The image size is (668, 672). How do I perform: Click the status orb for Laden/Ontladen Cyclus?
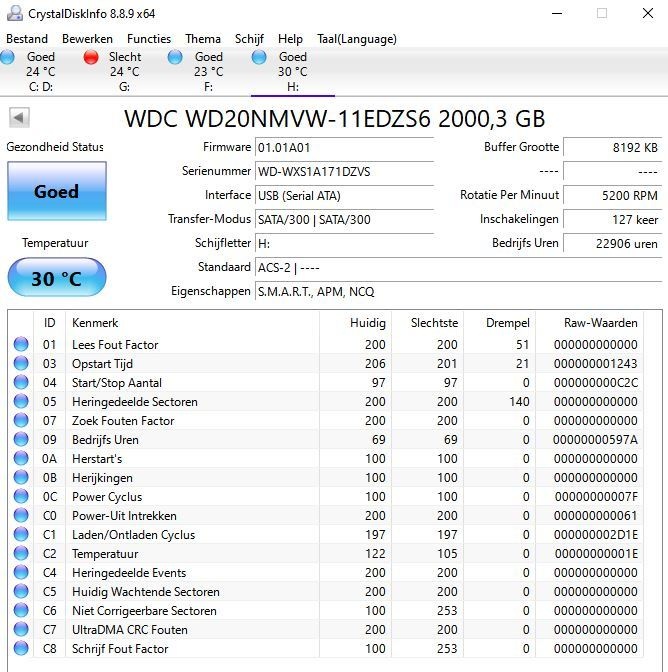pos(21,534)
